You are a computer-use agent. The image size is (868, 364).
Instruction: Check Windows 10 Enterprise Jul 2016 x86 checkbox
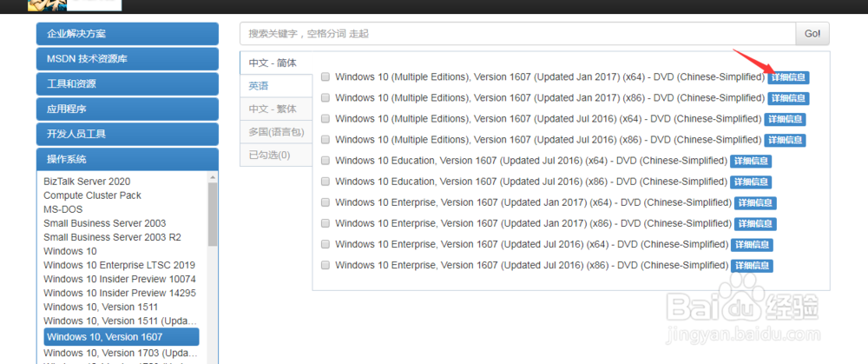[x=325, y=265]
